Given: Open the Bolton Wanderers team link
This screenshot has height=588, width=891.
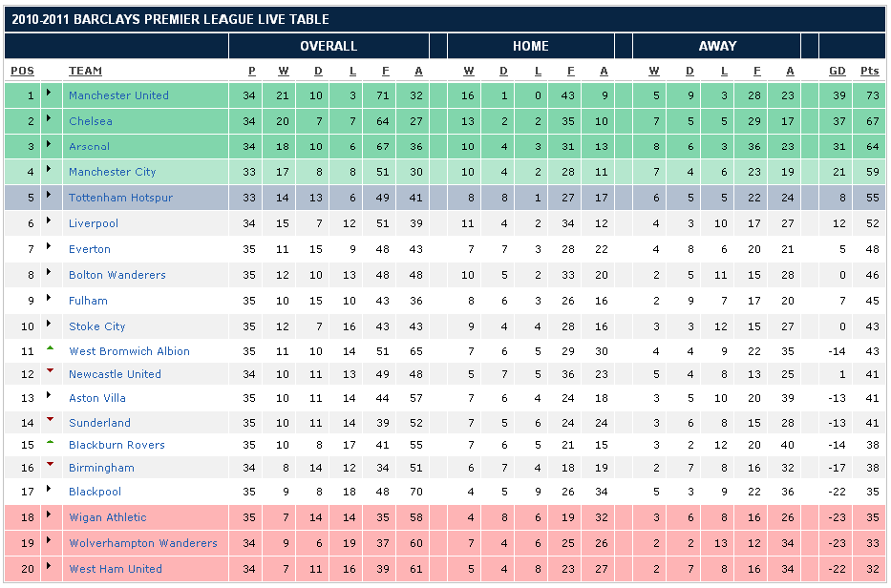Looking at the screenshot, I should 117,275.
